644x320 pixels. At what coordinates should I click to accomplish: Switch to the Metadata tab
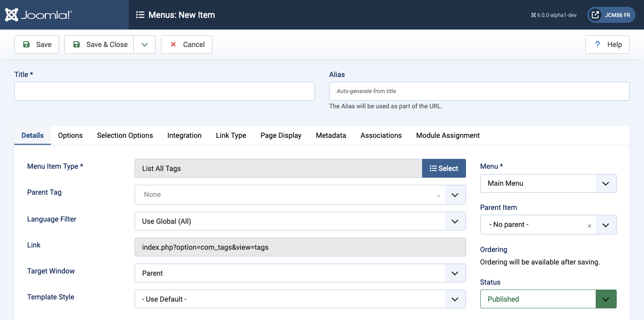point(331,135)
